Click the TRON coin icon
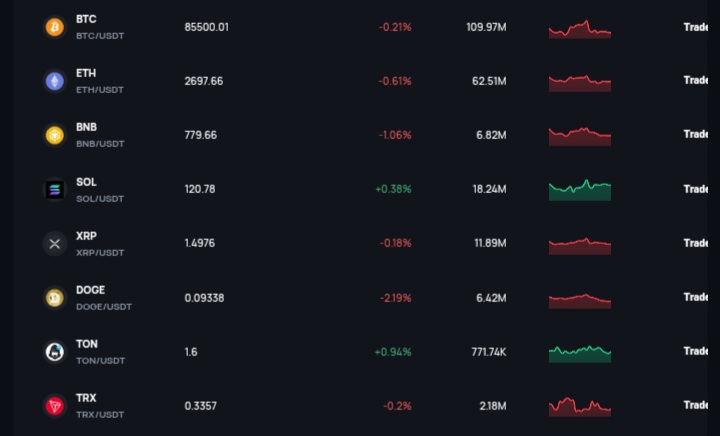The image size is (720, 436). point(55,406)
